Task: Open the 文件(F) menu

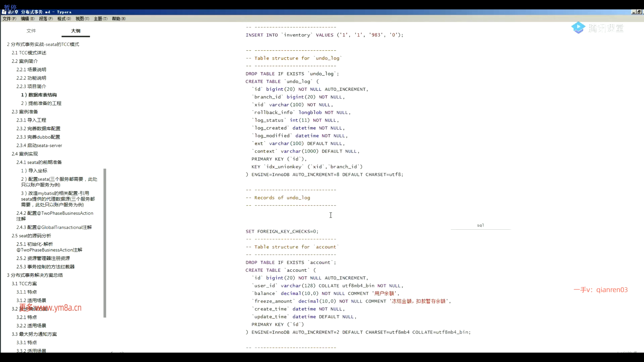Action: (9, 19)
